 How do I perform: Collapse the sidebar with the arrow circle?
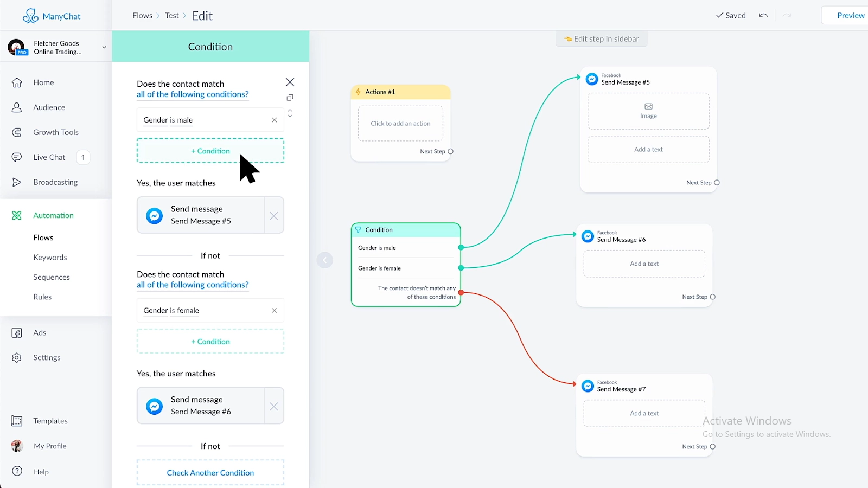click(324, 260)
